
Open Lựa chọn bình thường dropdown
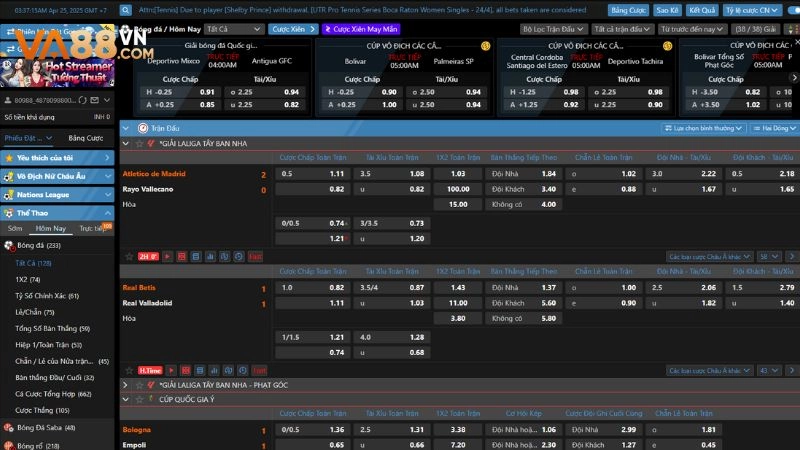tap(704, 129)
